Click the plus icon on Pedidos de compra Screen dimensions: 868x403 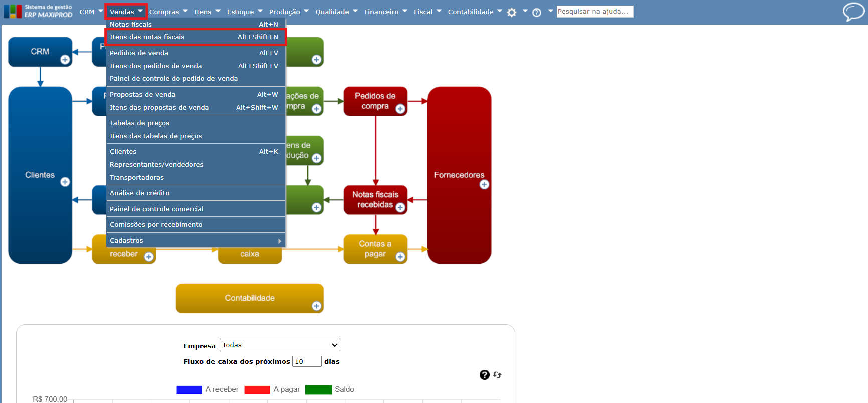pyautogui.click(x=400, y=109)
